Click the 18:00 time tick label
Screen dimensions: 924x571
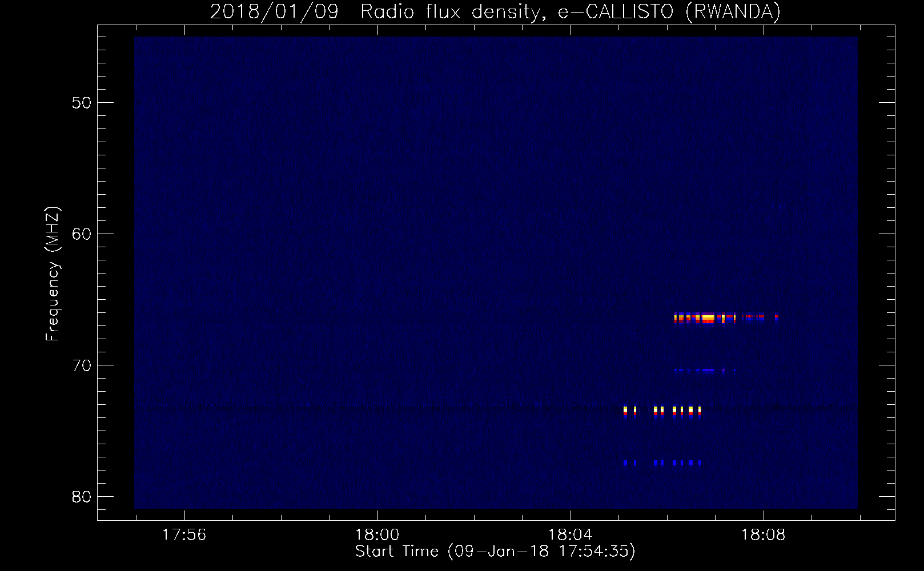coord(377,534)
